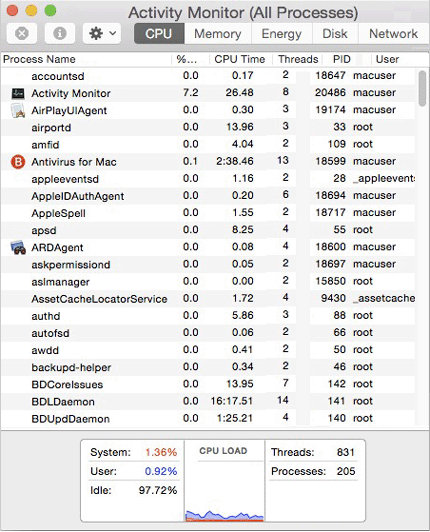This screenshot has height=532, width=430.
Task: Switch to the Energy tab
Action: [281, 34]
